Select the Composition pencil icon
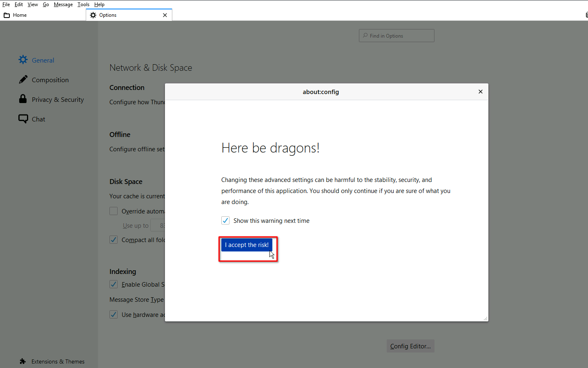The image size is (588, 368). (x=23, y=79)
